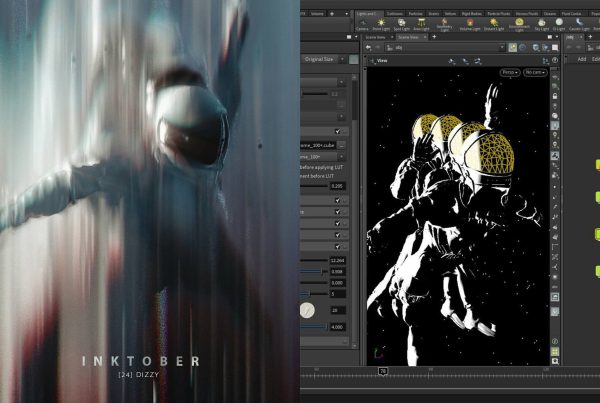Image resolution: width=600 pixels, height=403 pixels.
Task: Open the Oceans shelf tab
Action: point(550,14)
